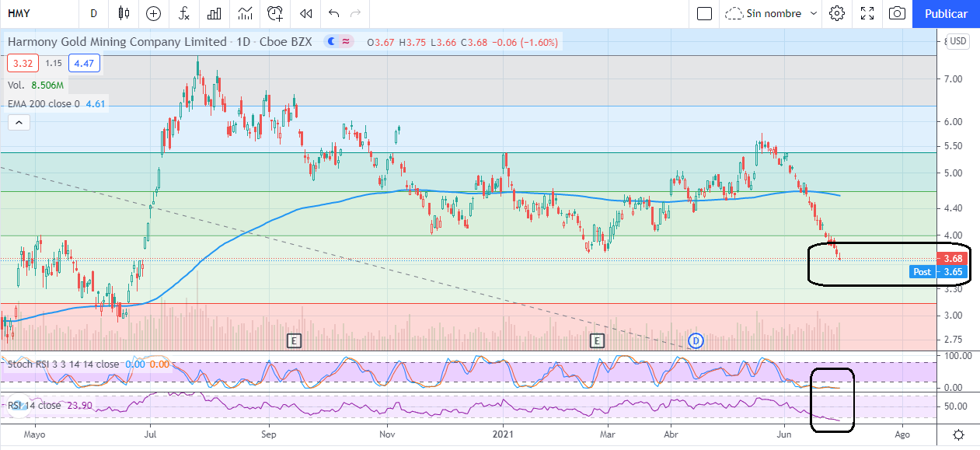Click the Post 3.65 price label
Screen dimensions: 980x450
pos(938,272)
